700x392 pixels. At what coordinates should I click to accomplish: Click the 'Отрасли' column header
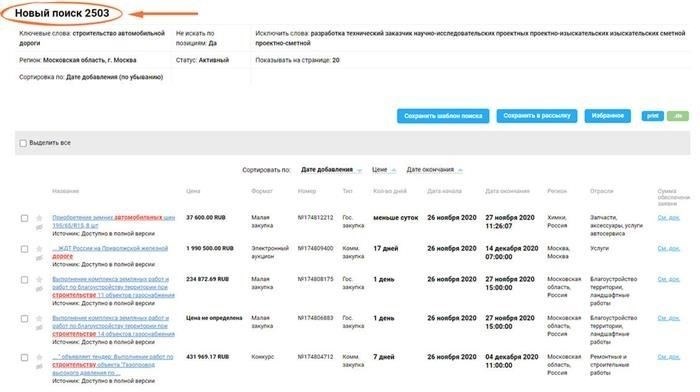pyautogui.click(x=601, y=191)
